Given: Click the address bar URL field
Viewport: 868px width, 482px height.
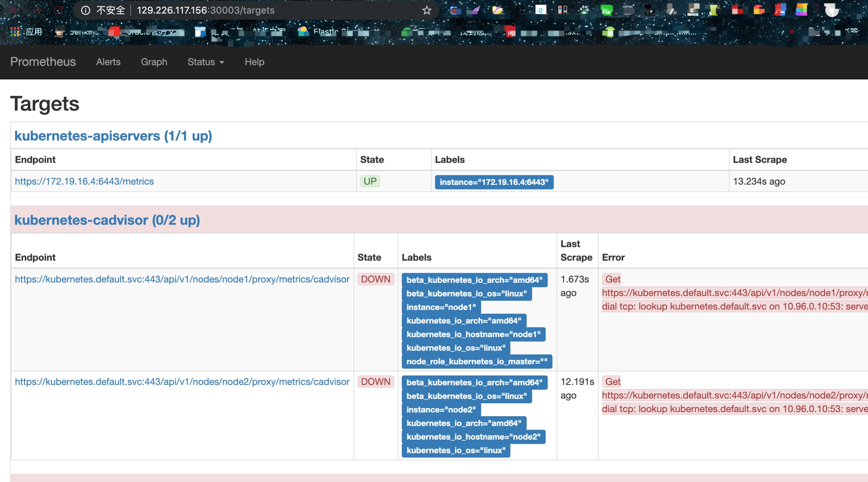Looking at the screenshot, I should 237,10.
